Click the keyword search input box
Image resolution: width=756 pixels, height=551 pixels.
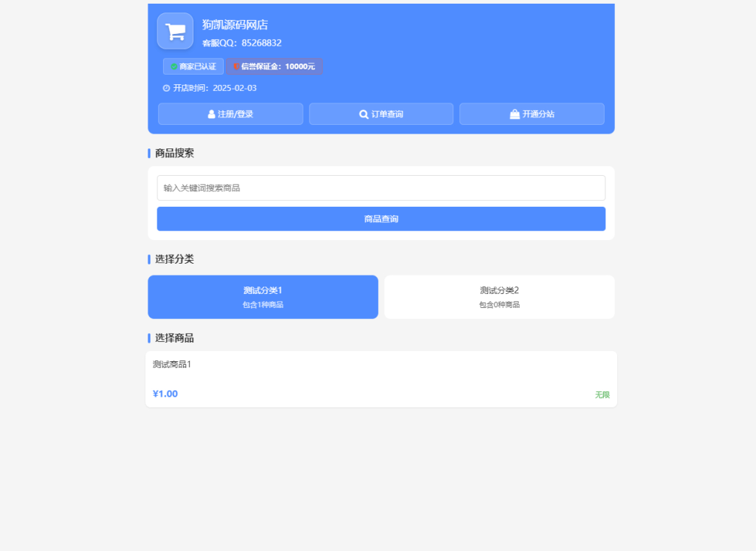click(x=380, y=188)
